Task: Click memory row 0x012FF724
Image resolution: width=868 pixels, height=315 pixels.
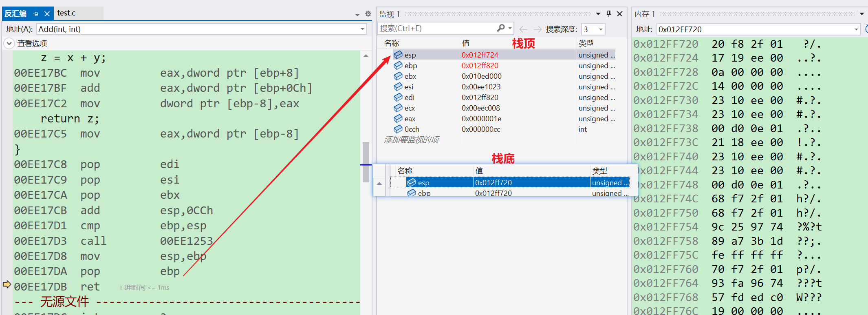Action: pyautogui.click(x=728, y=58)
